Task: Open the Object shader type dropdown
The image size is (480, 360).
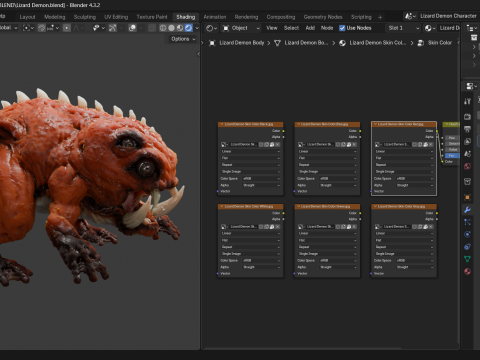Action: tap(241, 28)
